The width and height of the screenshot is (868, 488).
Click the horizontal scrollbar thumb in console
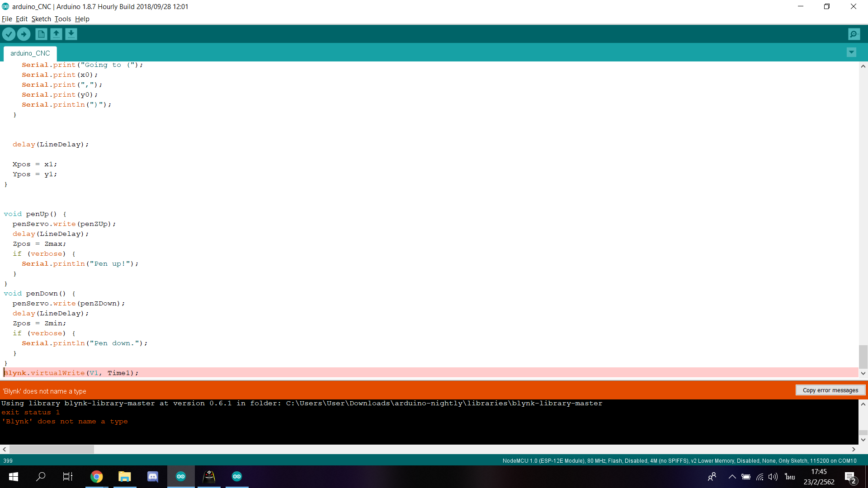coord(52,449)
